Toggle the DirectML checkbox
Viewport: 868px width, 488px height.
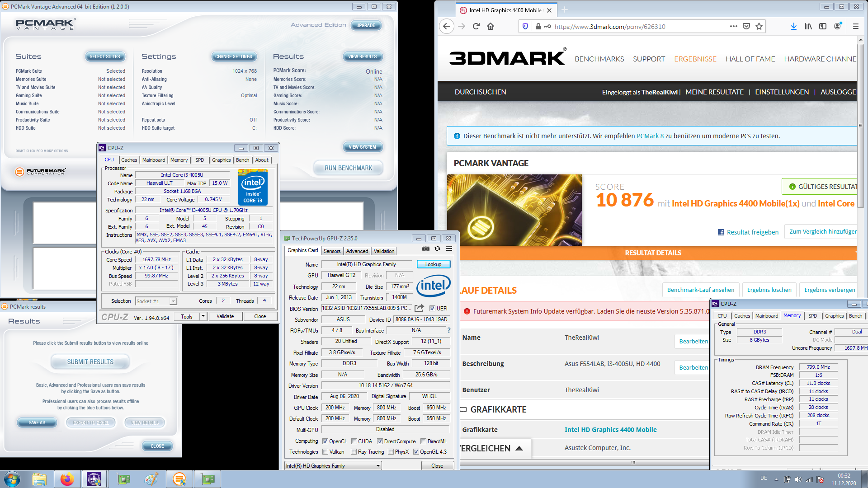(x=423, y=441)
